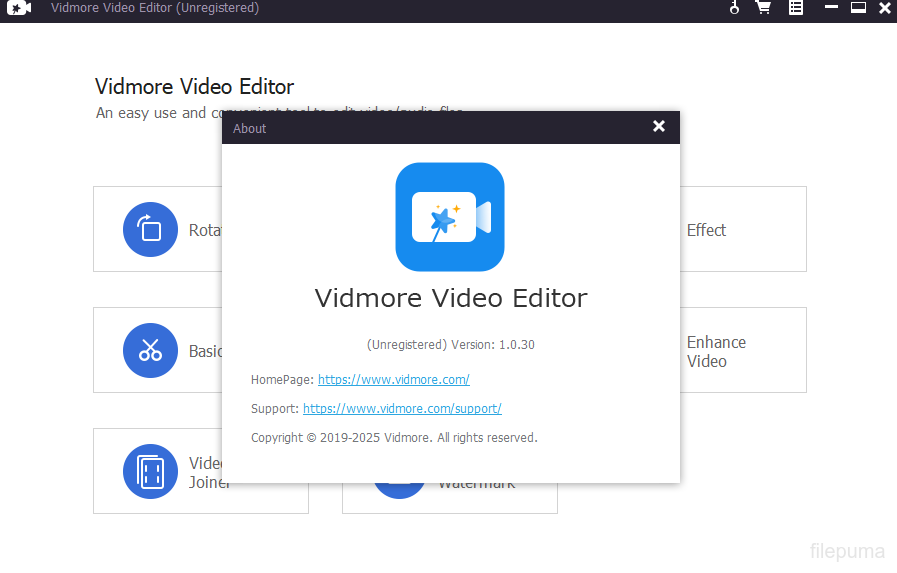Open the shopping cart purchase icon
Image resolution: width=897 pixels, height=573 pixels.
(763, 8)
